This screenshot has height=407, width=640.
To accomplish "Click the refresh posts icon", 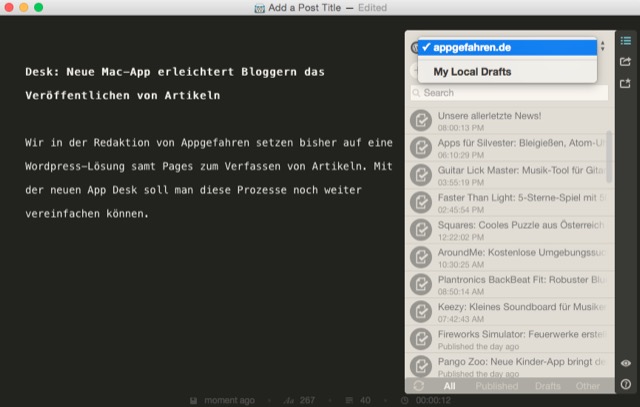I will coord(418,386).
